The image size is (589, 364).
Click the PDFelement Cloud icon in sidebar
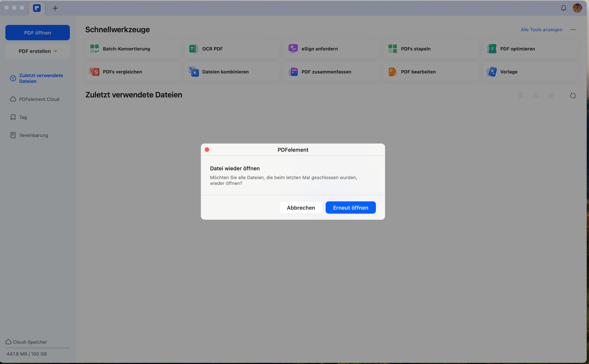(13, 99)
